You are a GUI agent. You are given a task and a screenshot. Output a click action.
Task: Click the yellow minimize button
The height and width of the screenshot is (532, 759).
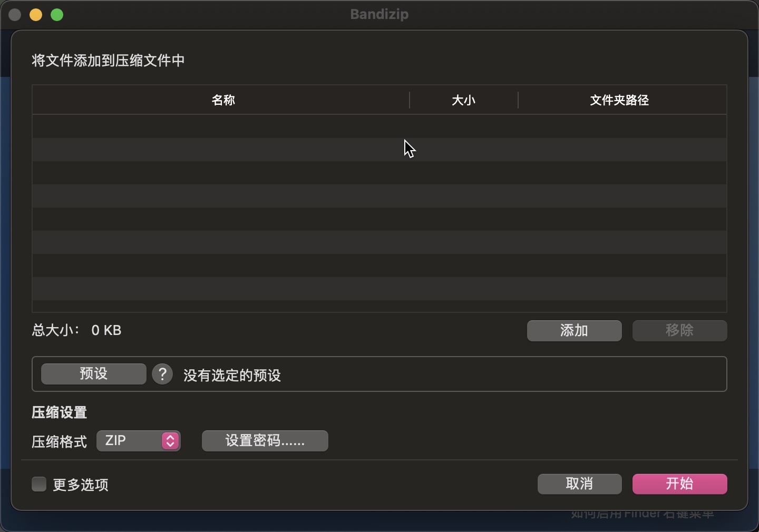tap(36, 15)
